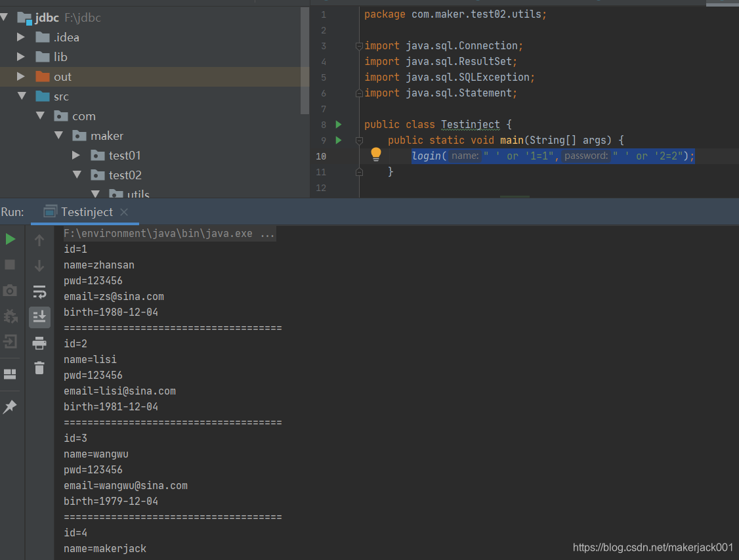
Task: Collapse the src folder arrow
Action: pos(22,96)
